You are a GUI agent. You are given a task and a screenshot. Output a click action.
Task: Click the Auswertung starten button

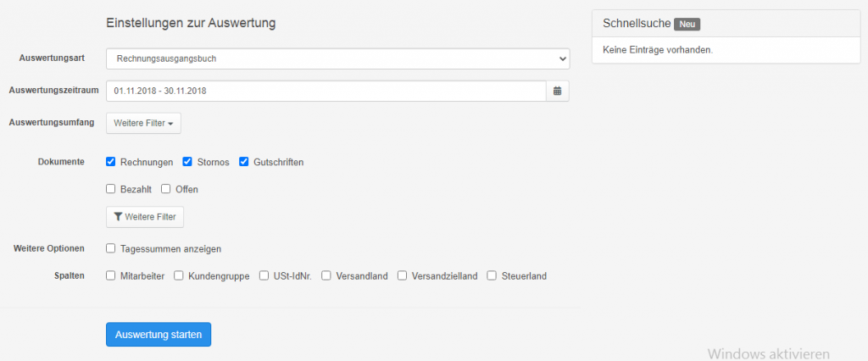tap(159, 335)
